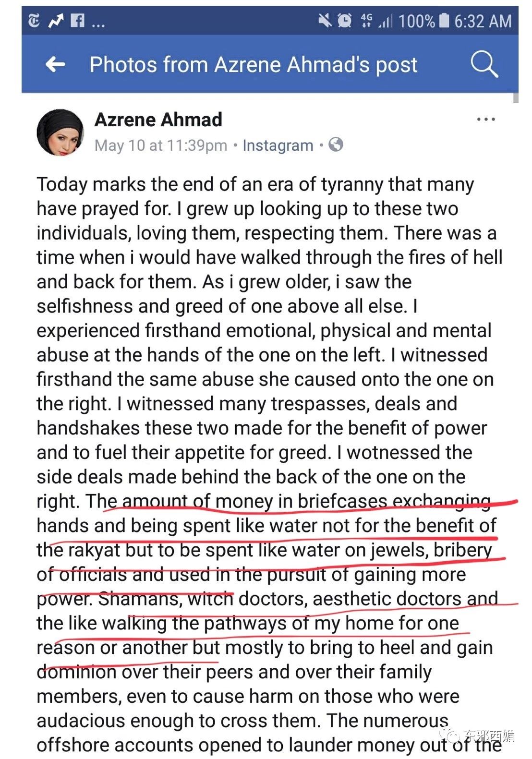Open Azrene Ahmad's profile name link
This screenshot has height=759, width=532.
tap(158, 120)
